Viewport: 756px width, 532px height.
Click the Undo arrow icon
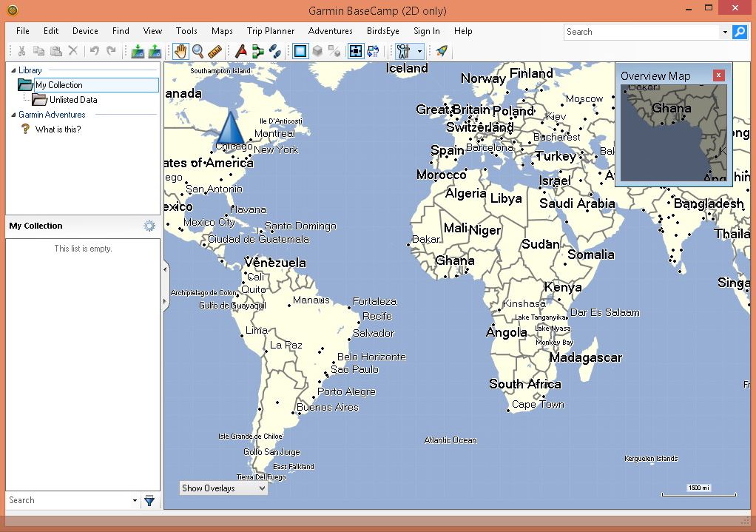[x=95, y=50]
